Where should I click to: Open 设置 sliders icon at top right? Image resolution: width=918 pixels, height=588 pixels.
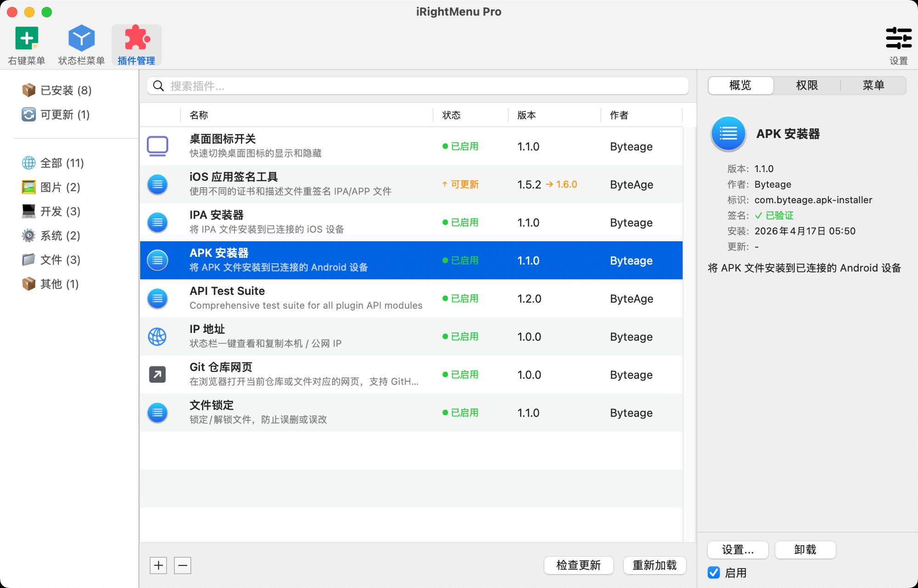898,38
